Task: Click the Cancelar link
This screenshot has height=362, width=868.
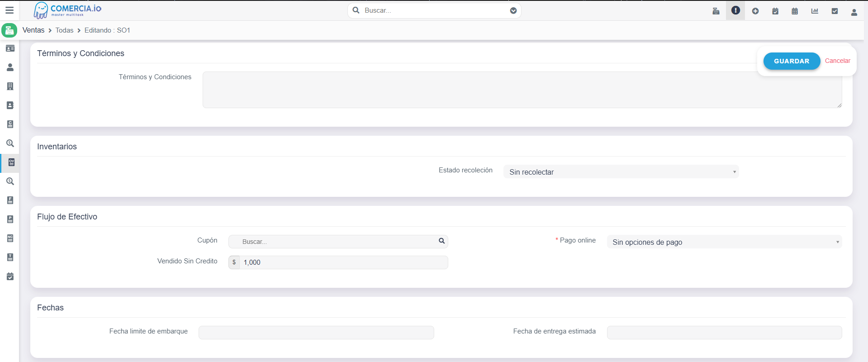Action: tap(837, 61)
